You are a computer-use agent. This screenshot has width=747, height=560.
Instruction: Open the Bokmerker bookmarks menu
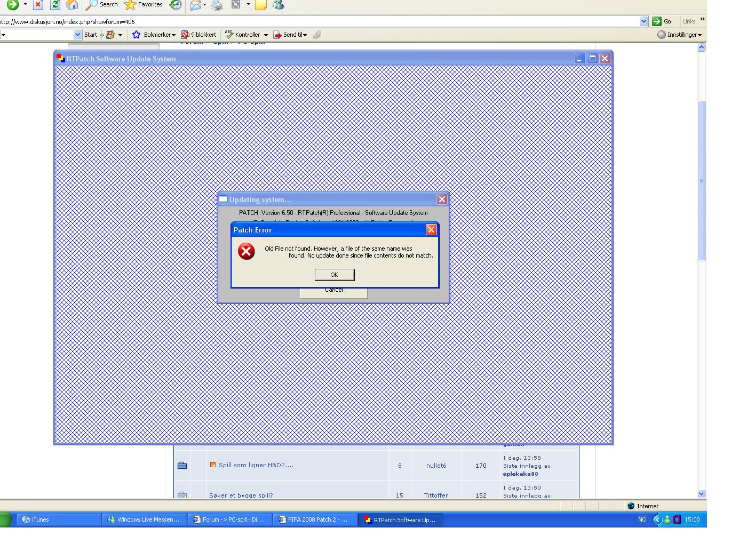(154, 35)
